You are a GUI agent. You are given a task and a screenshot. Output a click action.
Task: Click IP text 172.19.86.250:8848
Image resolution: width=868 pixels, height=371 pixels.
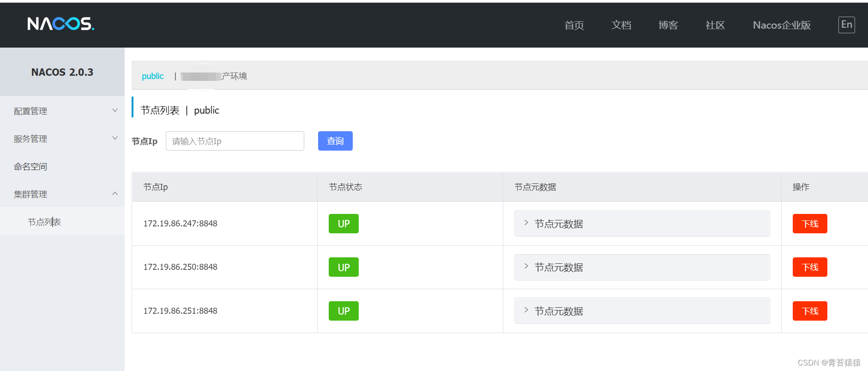click(x=180, y=267)
